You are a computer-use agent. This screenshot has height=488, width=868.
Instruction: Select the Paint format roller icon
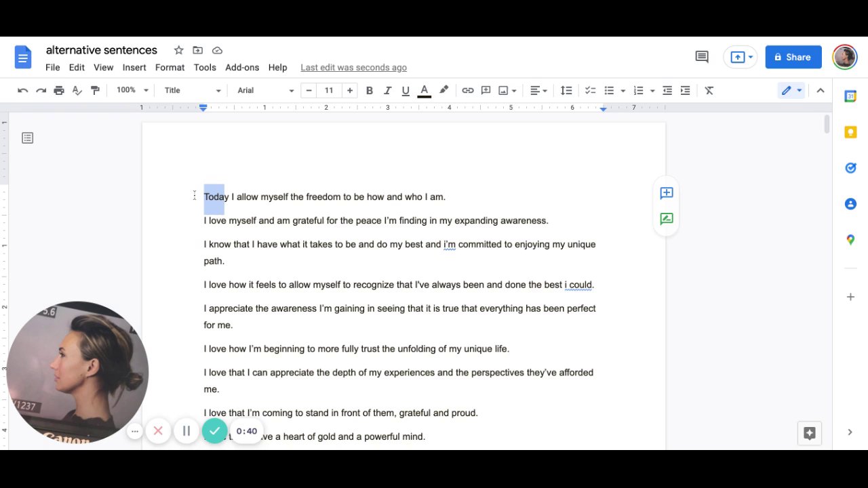95,90
